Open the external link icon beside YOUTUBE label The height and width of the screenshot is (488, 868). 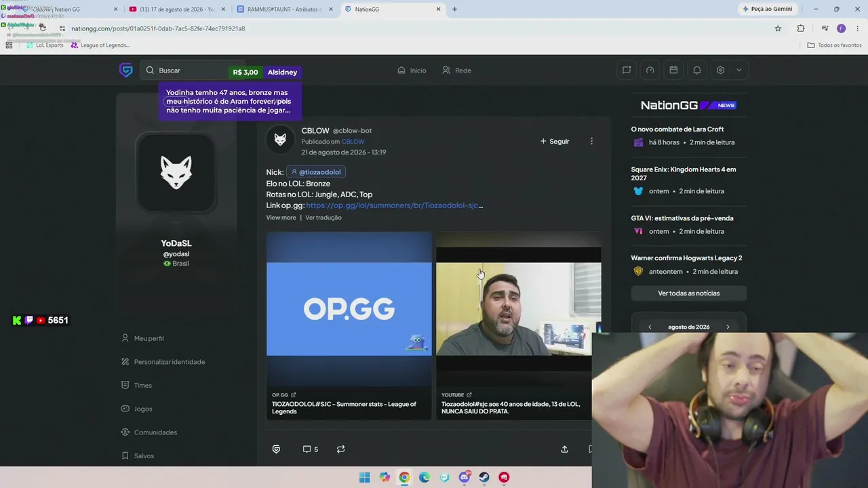[x=469, y=395]
